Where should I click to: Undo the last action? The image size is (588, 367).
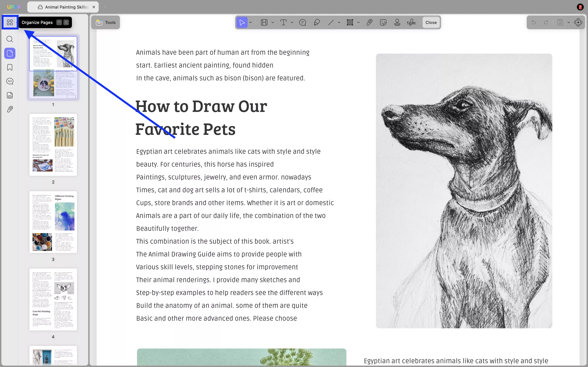coord(534,22)
